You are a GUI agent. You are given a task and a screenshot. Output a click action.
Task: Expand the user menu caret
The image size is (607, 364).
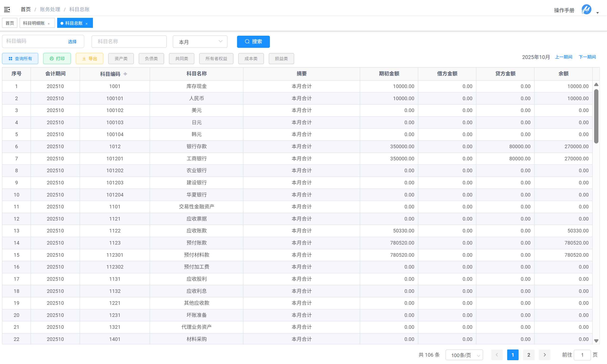(x=597, y=13)
